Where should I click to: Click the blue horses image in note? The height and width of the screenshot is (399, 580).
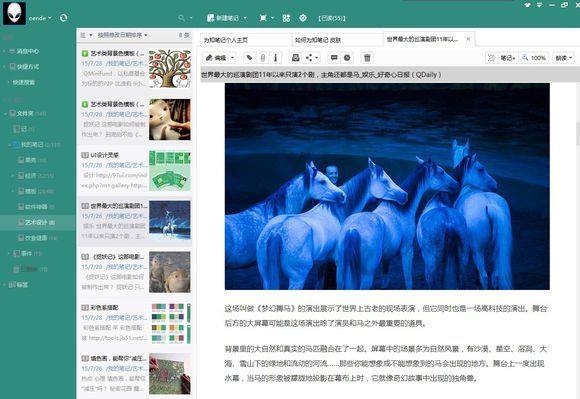tap(387, 186)
